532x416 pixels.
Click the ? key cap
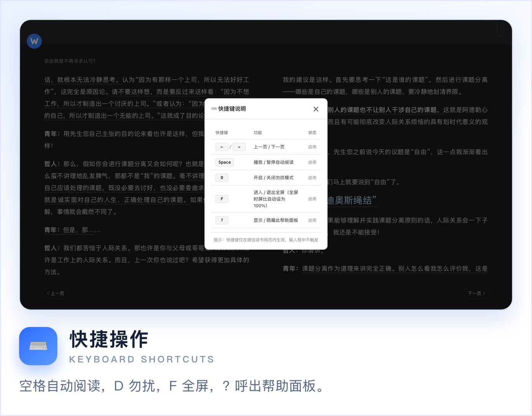(x=222, y=220)
